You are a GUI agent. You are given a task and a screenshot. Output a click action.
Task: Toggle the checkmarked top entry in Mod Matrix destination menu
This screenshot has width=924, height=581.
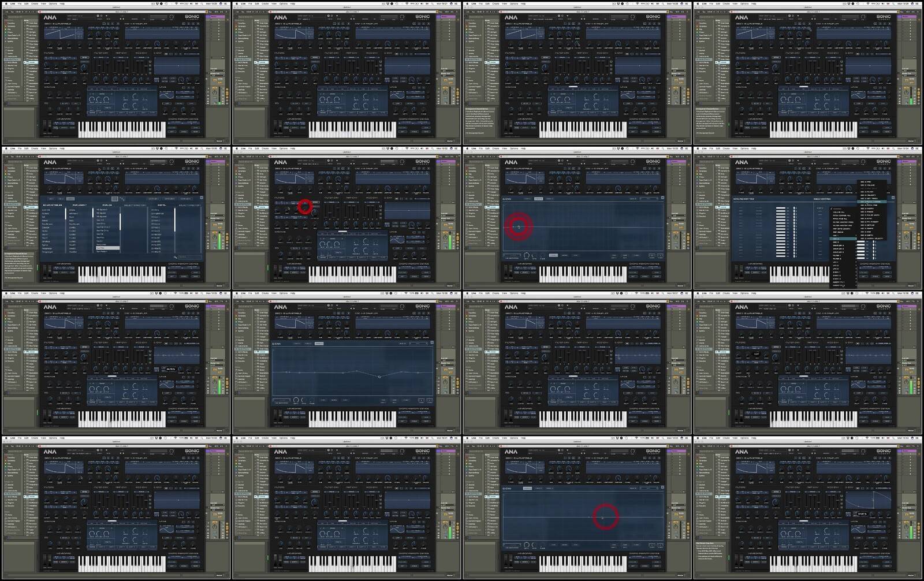pos(837,208)
